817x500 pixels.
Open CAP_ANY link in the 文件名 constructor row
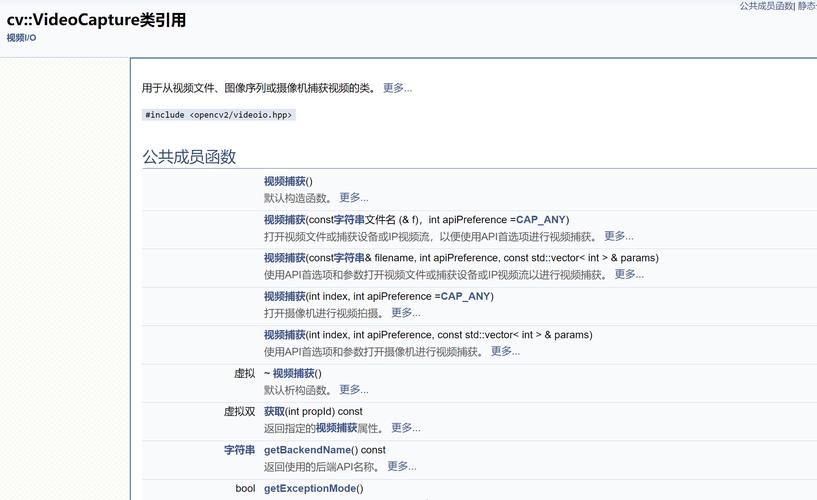pyautogui.click(x=541, y=220)
